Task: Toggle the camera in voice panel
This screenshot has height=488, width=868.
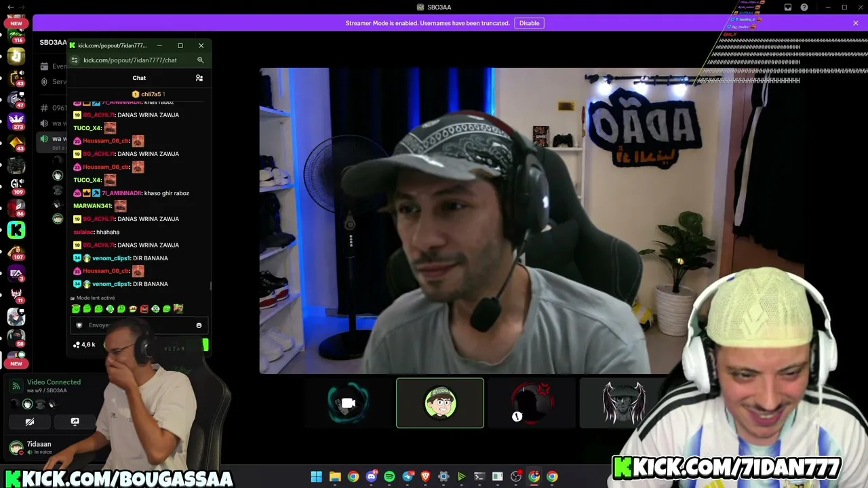Action: click(29, 422)
